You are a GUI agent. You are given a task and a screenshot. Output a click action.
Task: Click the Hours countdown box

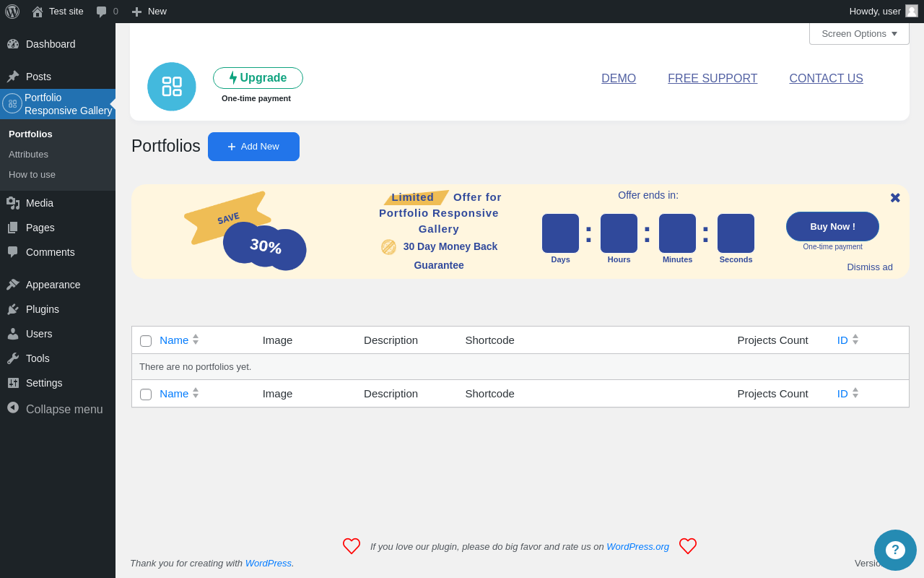619,233
